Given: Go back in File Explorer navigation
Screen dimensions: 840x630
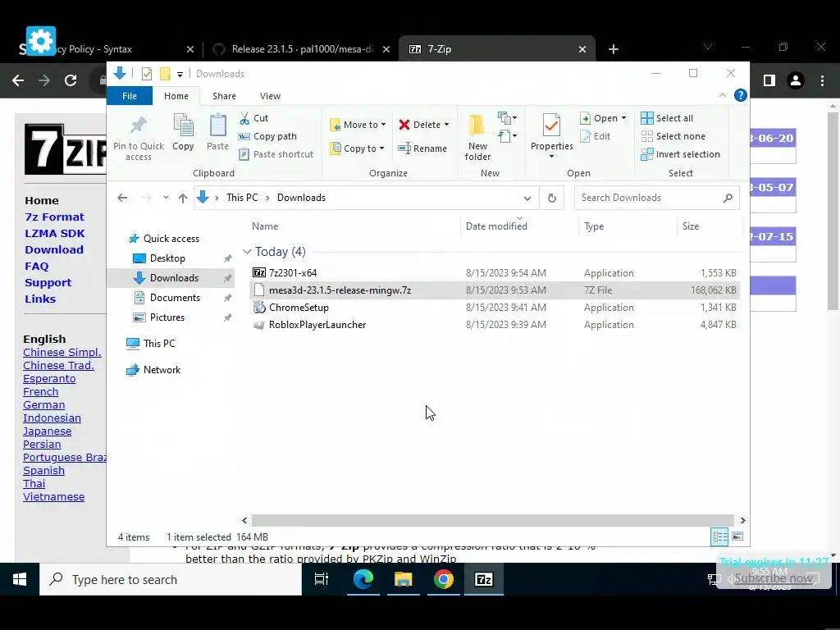Looking at the screenshot, I should pyautogui.click(x=122, y=198).
